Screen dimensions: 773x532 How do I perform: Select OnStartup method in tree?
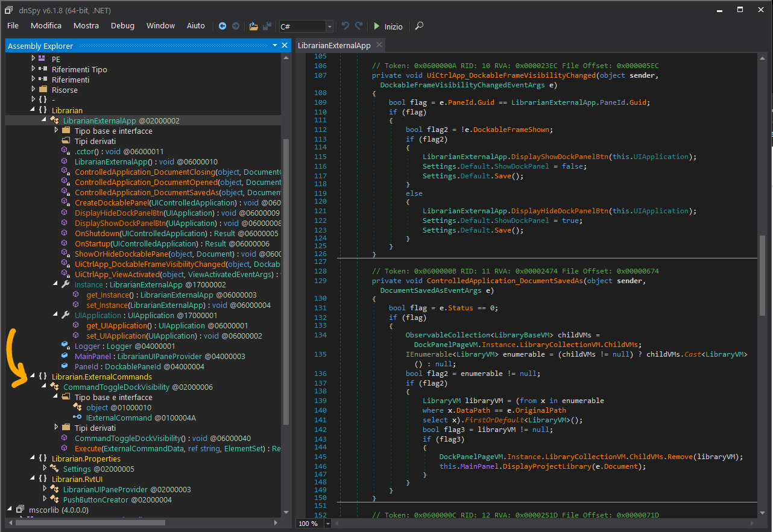(172, 243)
